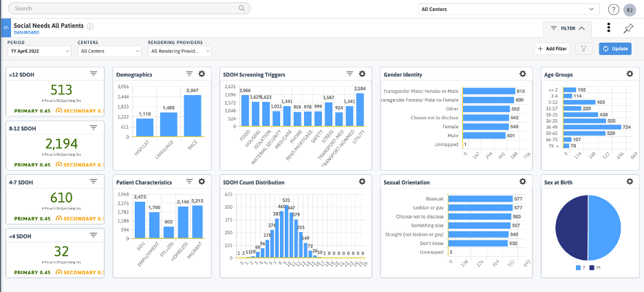Open the Centers filter dropdown

pos(109,51)
